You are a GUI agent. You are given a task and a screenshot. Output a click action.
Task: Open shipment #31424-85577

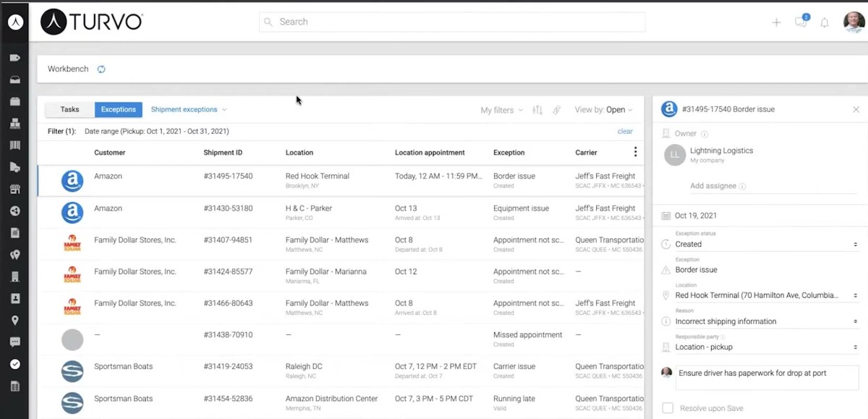(228, 272)
